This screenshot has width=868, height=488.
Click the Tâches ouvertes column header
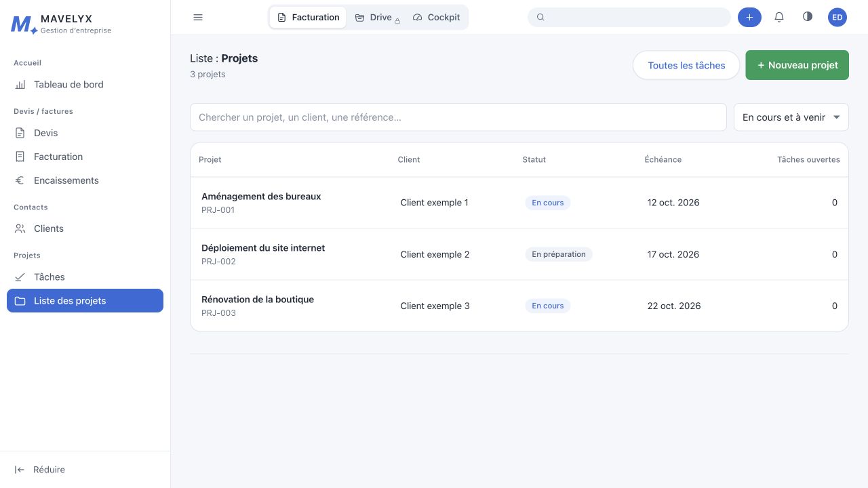(x=808, y=160)
